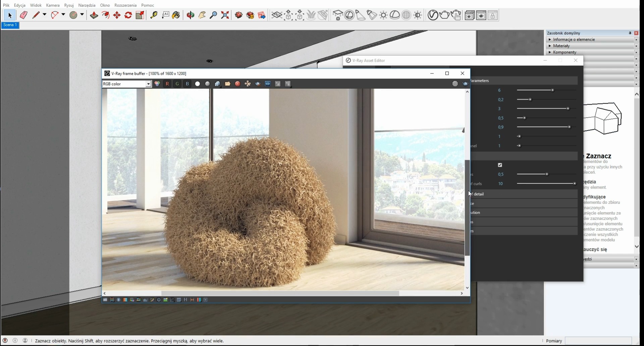Open the Narzędzia menu
The image size is (644, 346).
point(87,5)
